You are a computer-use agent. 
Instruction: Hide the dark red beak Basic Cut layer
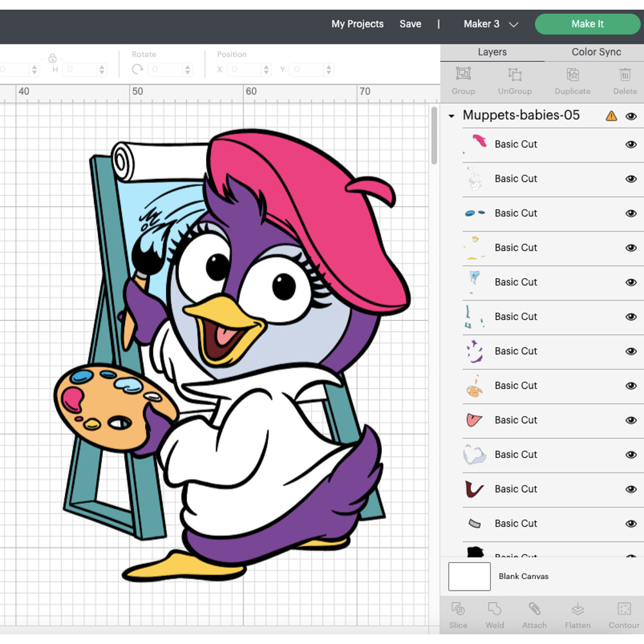pos(631,489)
